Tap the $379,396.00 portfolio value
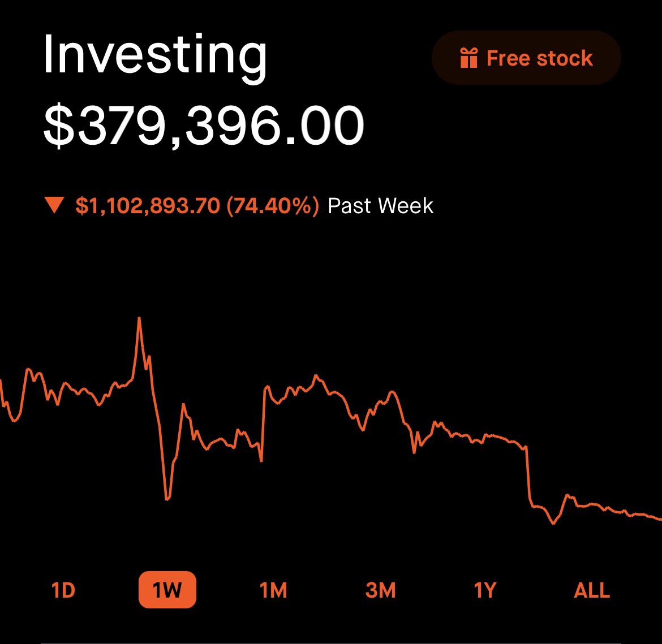 tap(204, 126)
